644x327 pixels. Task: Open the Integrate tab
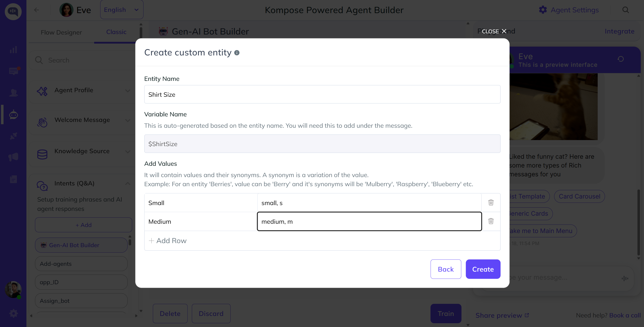pyautogui.click(x=619, y=31)
